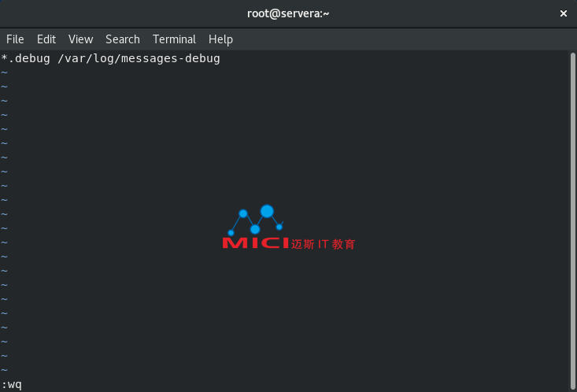This screenshot has height=392, width=577.
Task: Click the blue connected-dots logo graphic
Action: coord(256,220)
